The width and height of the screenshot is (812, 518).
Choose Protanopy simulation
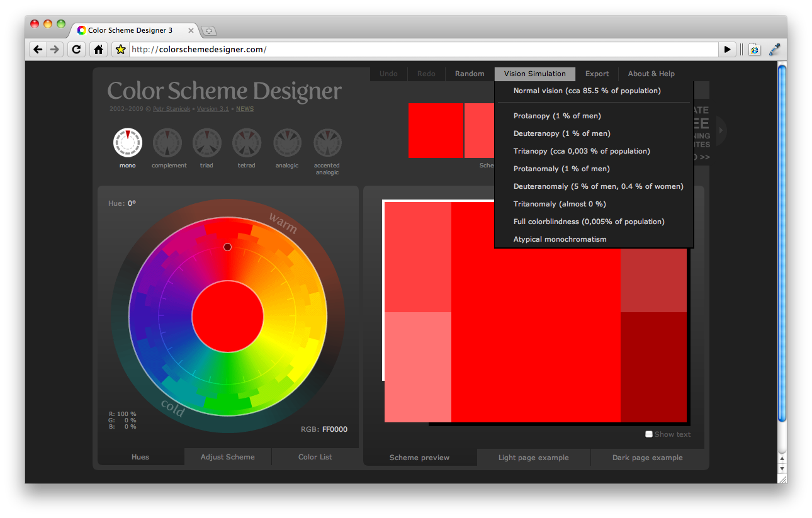pyautogui.click(x=557, y=116)
